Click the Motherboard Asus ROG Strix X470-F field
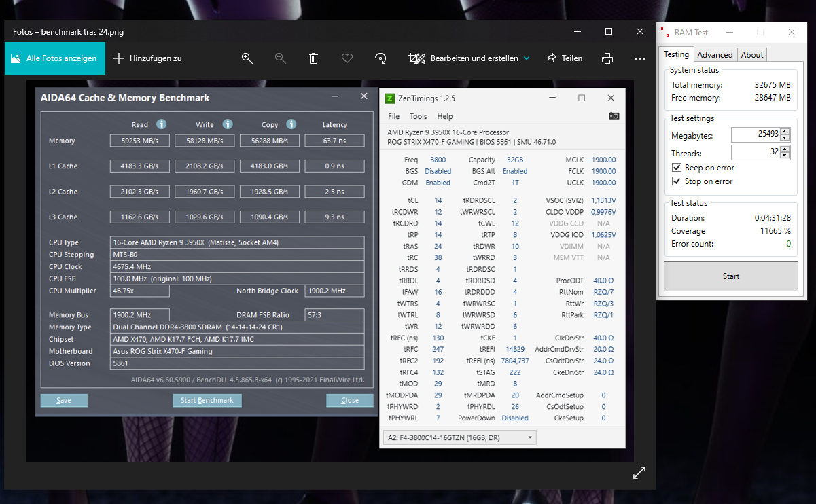This screenshot has width=816, height=504. (237, 351)
